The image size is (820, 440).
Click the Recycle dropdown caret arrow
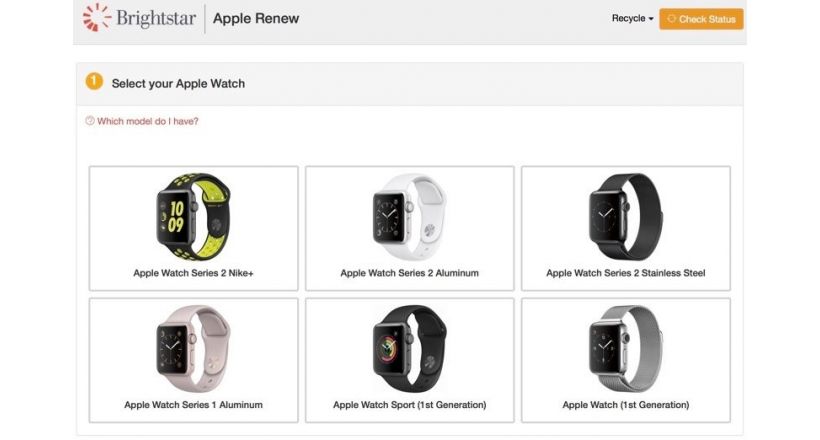[651, 19]
